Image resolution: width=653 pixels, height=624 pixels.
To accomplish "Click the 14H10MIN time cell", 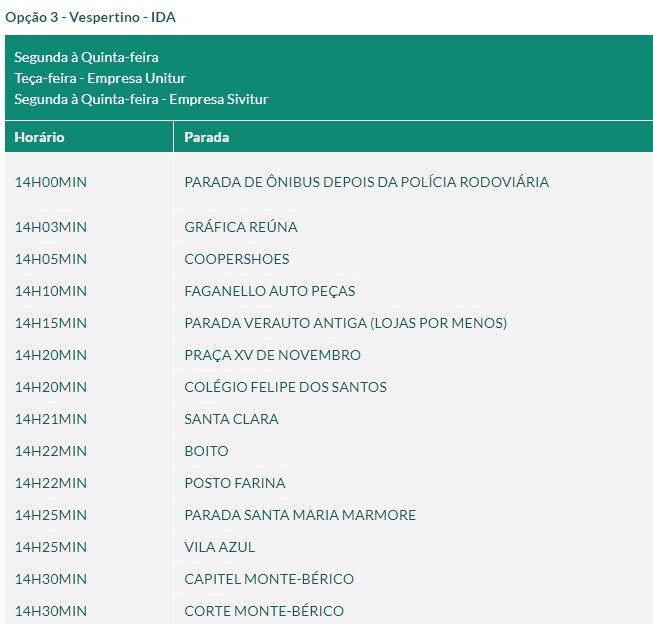I will click(51, 291).
